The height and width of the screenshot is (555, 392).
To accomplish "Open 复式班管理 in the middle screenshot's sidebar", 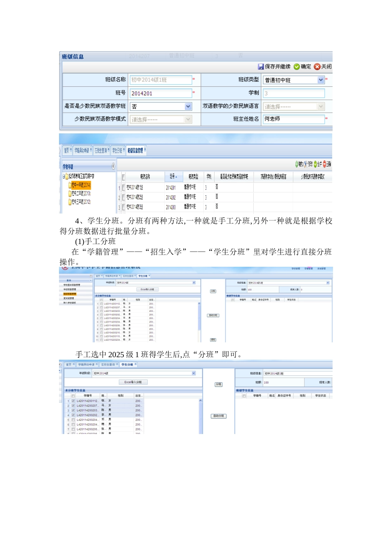I will (x=68, y=298).
